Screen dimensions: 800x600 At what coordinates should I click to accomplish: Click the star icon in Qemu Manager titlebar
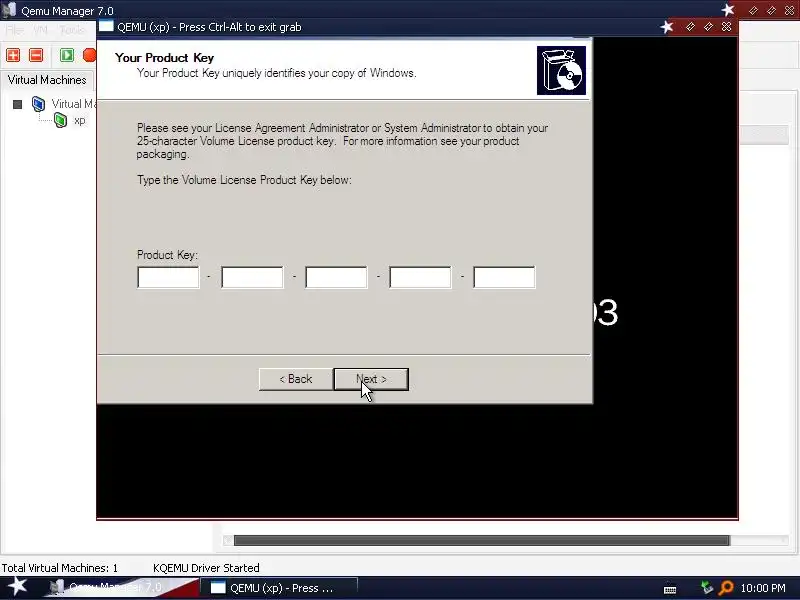728,10
